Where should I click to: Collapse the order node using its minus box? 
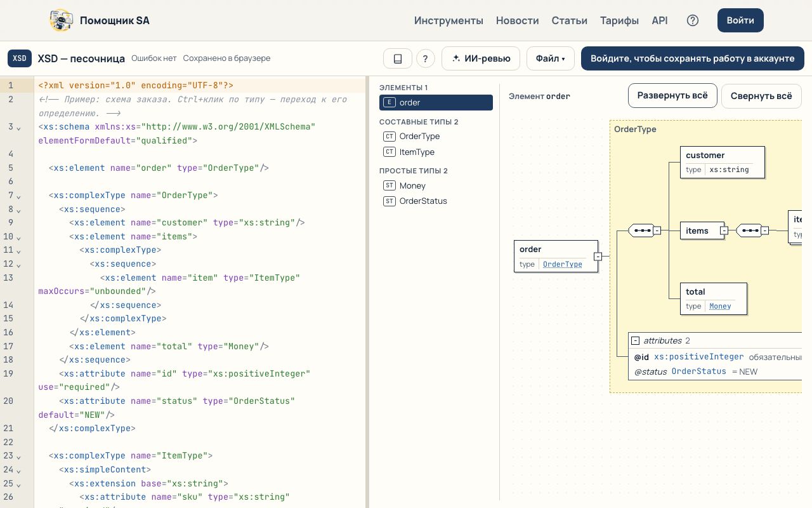(598, 257)
